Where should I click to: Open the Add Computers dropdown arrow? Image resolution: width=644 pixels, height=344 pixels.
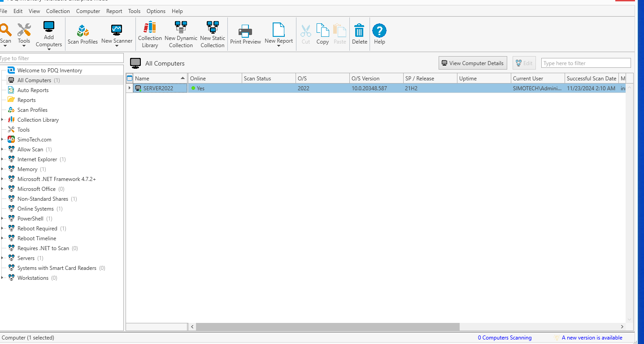coord(49,49)
